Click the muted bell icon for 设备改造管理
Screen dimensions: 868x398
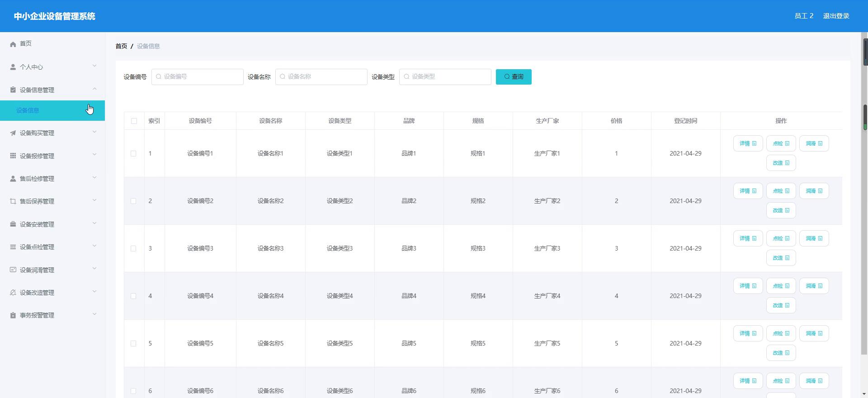13,293
